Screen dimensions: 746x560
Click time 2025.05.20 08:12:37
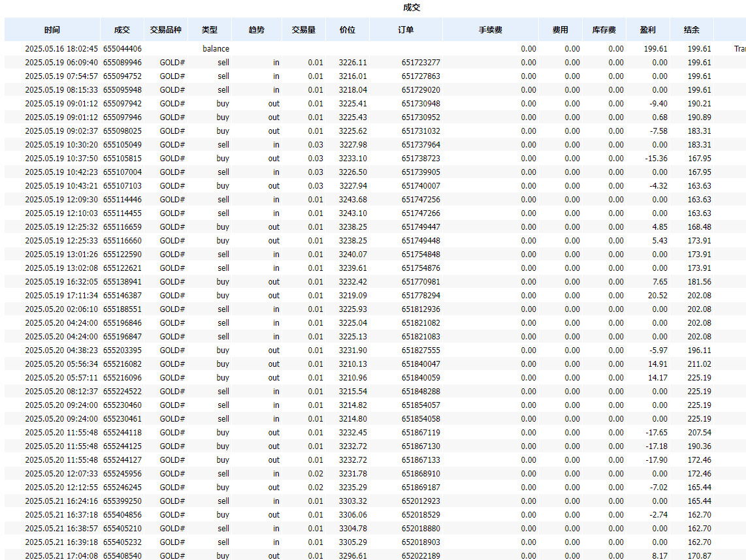61,392
